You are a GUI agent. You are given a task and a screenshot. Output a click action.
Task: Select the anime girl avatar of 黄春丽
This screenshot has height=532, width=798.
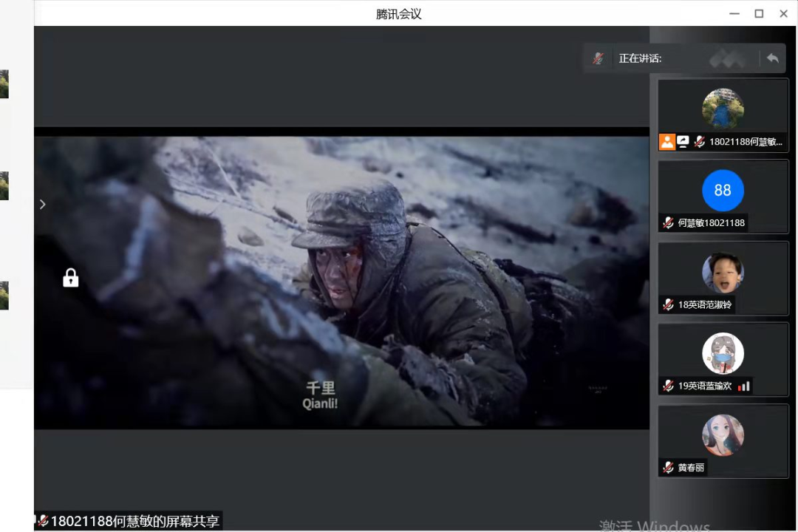723,434
